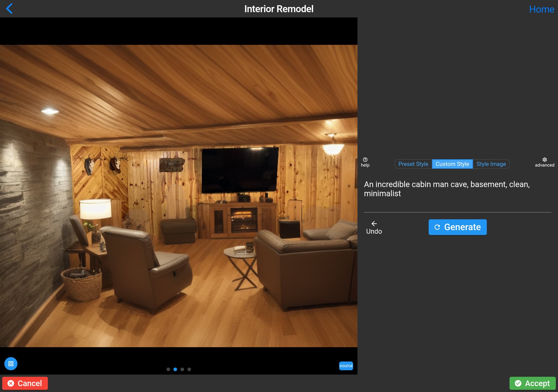Viewport: 558px width, 392px height.
Task: Undo the last generation
Action: click(x=374, y=227)
